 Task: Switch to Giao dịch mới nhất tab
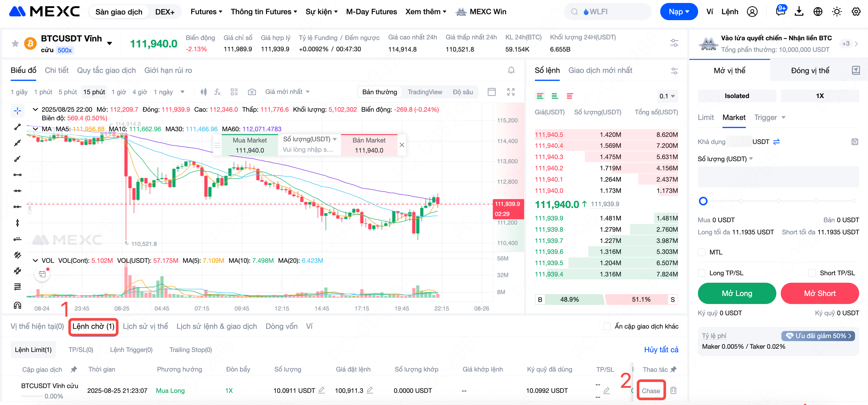point(600,70)
